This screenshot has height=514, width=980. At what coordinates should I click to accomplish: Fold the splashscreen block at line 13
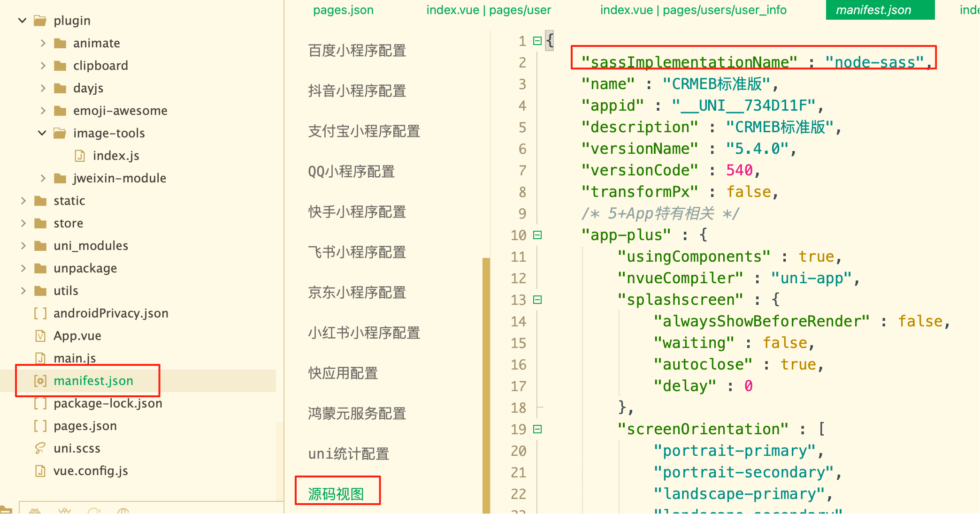[x=537, y=300]
